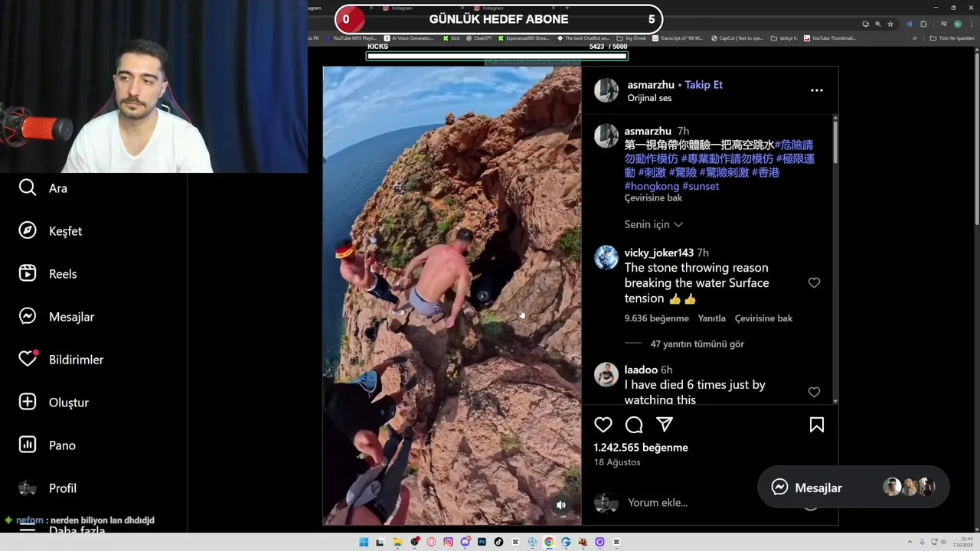980x551 pixels.
Task: Open vicky_joker143 profile picture
Action: pyautogui.click(x=606, y=257)
